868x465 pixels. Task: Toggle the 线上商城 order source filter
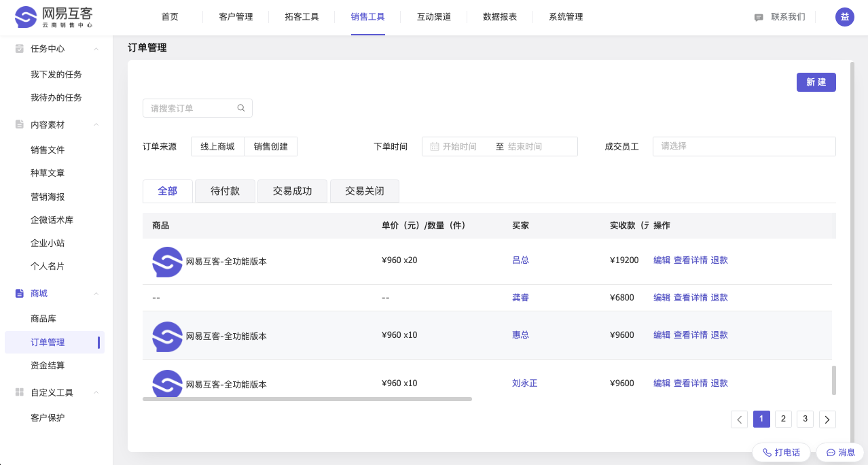[217, 146]
